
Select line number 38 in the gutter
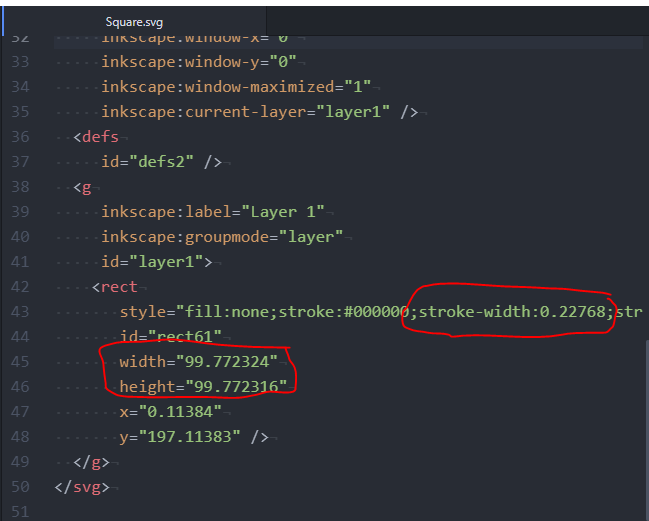point(20,187)
